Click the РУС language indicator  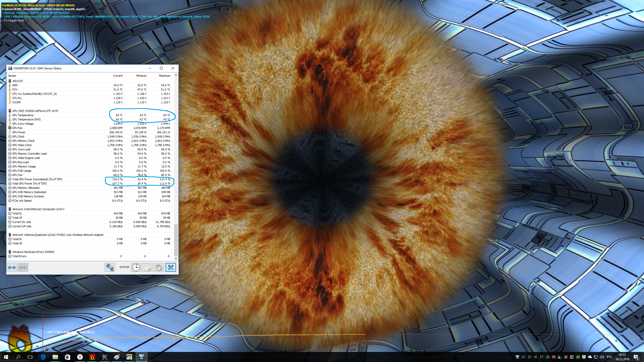(x=609, y=357)
